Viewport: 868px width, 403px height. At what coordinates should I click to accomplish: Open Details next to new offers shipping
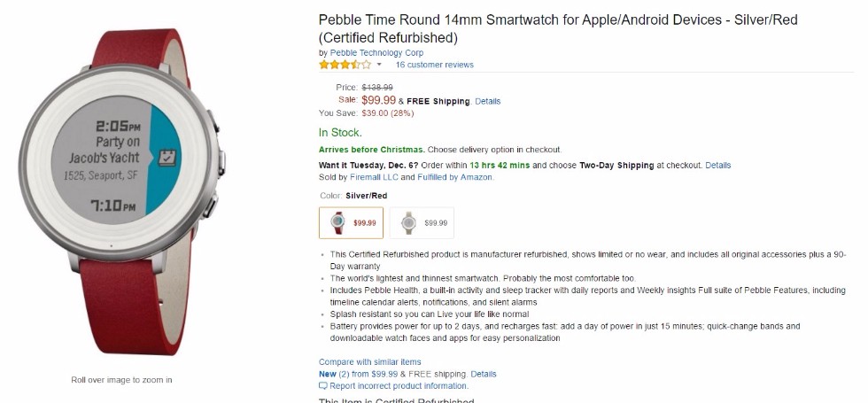pos(484,374)
